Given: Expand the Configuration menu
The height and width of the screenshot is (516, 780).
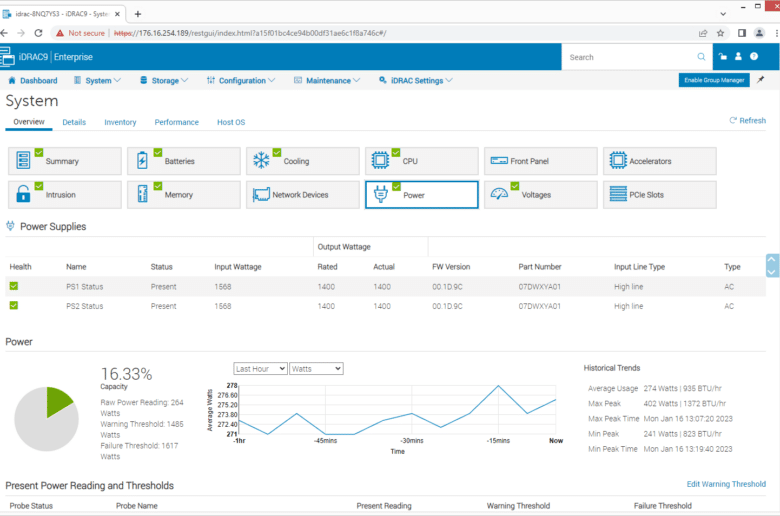Looking at the screenshot, I should [x=241, y=80].
